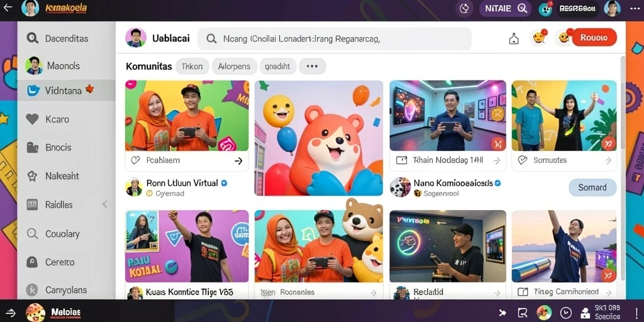
Task: Open the Canyolans icon in sidebar
Action: [x=32, y=290]
